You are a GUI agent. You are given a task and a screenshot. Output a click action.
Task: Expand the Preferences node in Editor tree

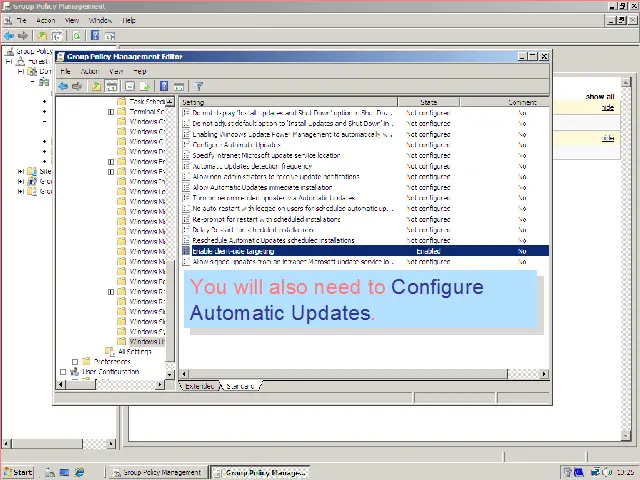point(75,362)
